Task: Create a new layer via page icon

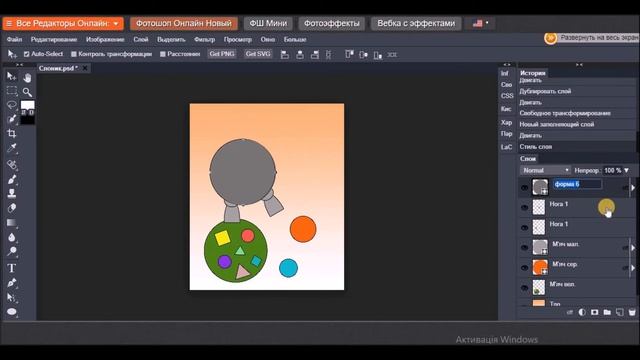Action: (620, 312)
